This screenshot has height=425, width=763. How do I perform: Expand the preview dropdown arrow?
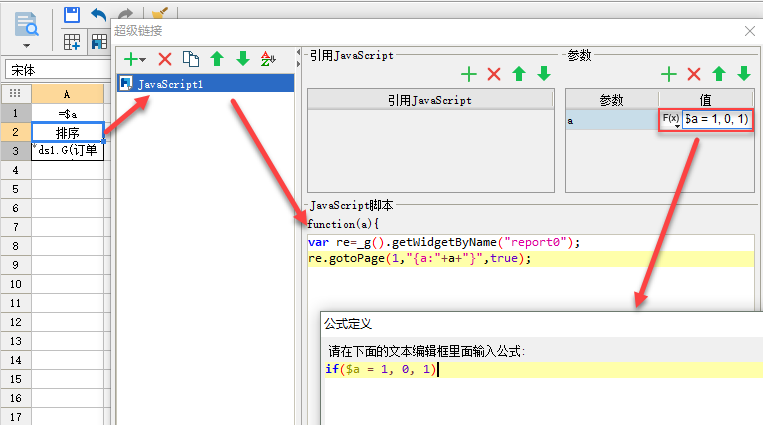click(26, 46)
